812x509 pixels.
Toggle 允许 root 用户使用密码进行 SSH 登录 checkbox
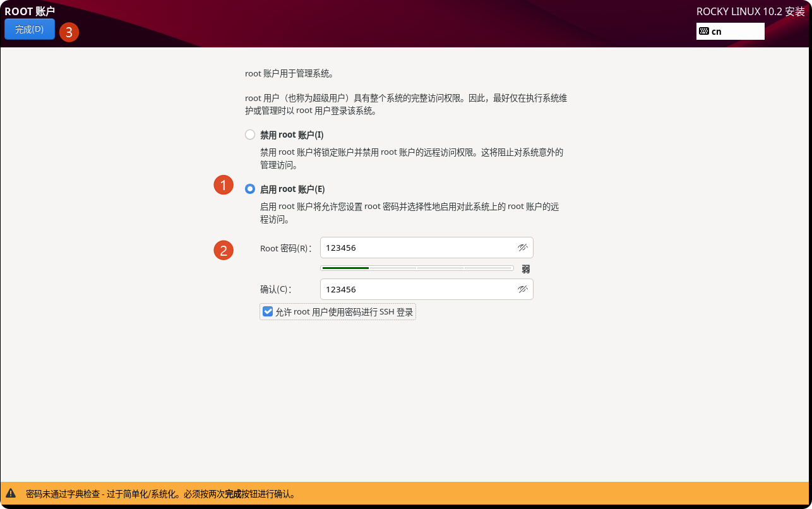pyautogui.click(x=268, y=311)
